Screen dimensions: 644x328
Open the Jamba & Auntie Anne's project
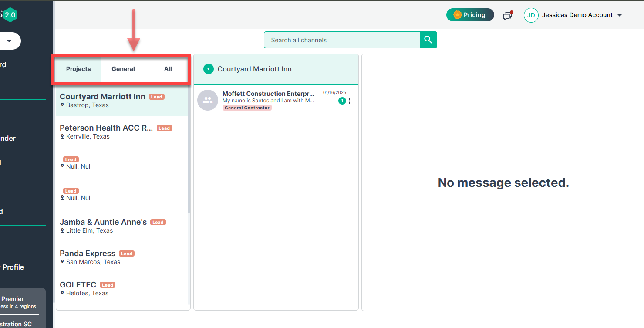tap(103, 226)
